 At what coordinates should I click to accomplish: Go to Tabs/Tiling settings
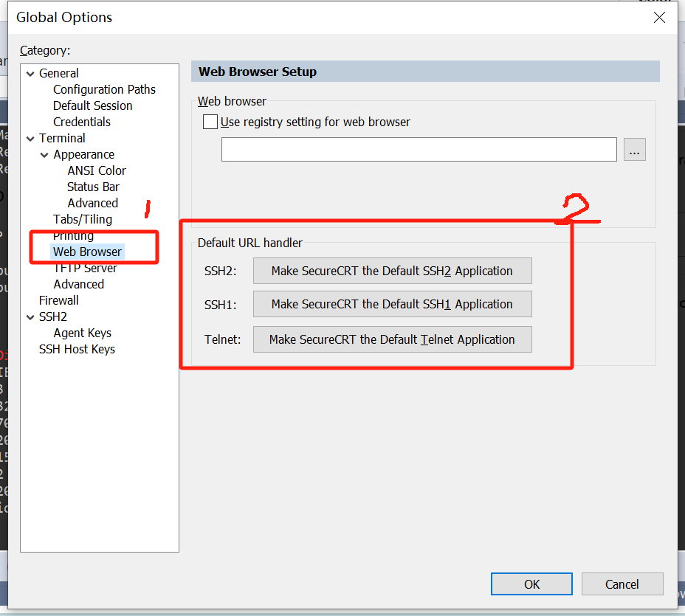click(83, 219)
